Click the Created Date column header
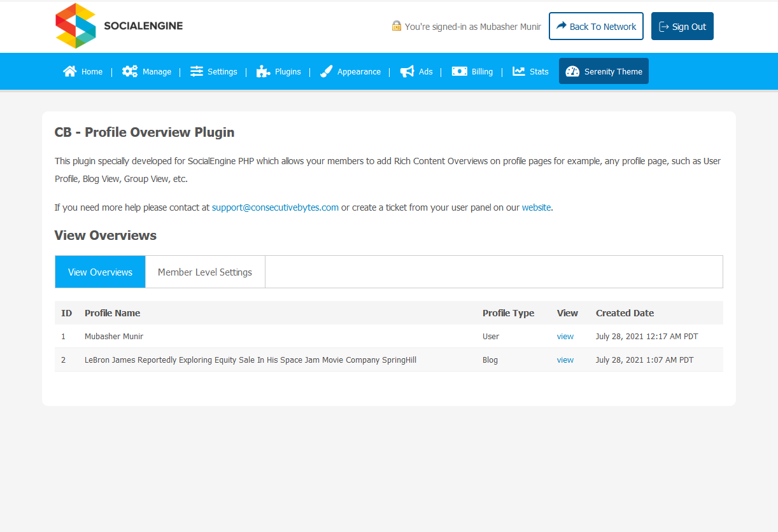778x532 pixels. coord(625,313)
